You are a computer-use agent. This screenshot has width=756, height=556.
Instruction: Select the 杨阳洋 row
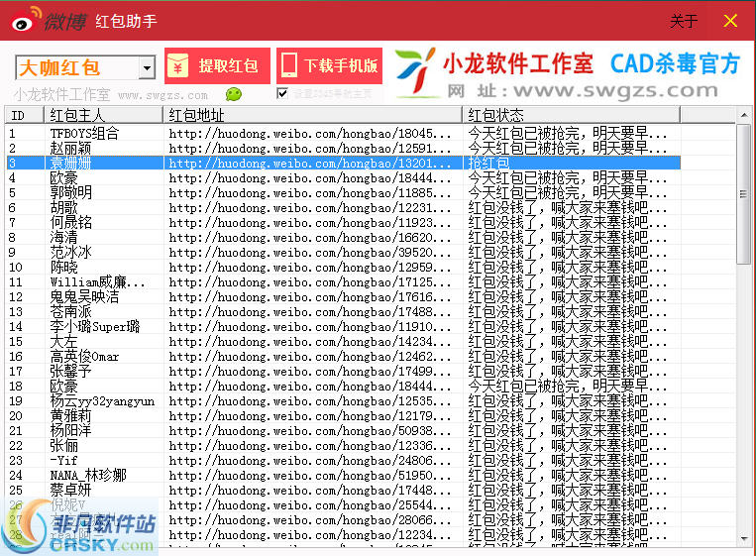pyautogui.click(x=343, y=431)
